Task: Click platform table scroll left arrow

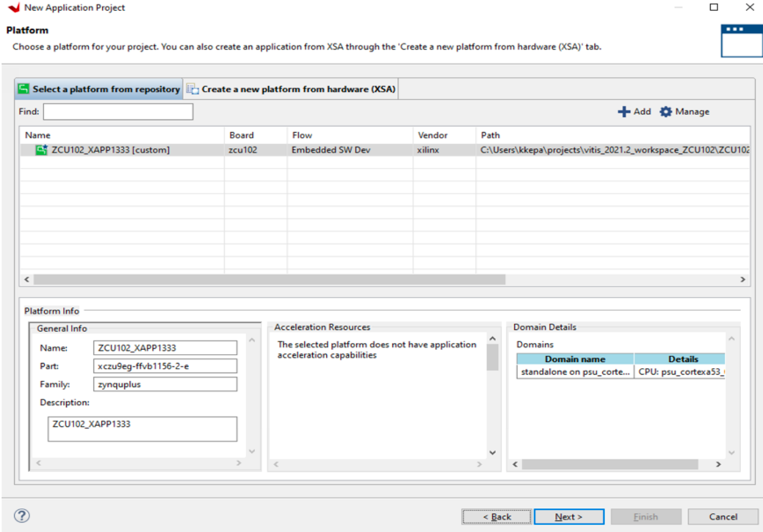Action: tap(27, 280)
